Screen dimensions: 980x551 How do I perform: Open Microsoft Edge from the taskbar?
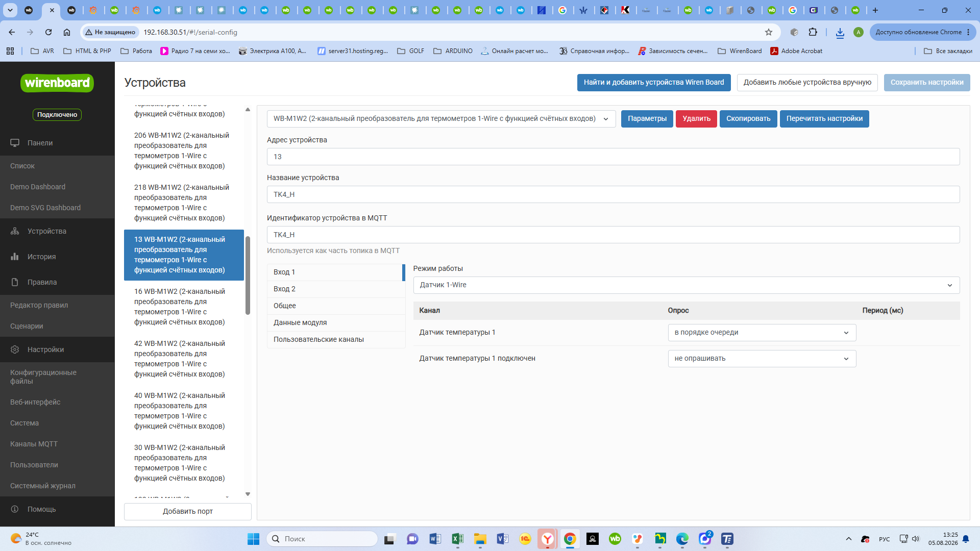(x=682, y=539)
